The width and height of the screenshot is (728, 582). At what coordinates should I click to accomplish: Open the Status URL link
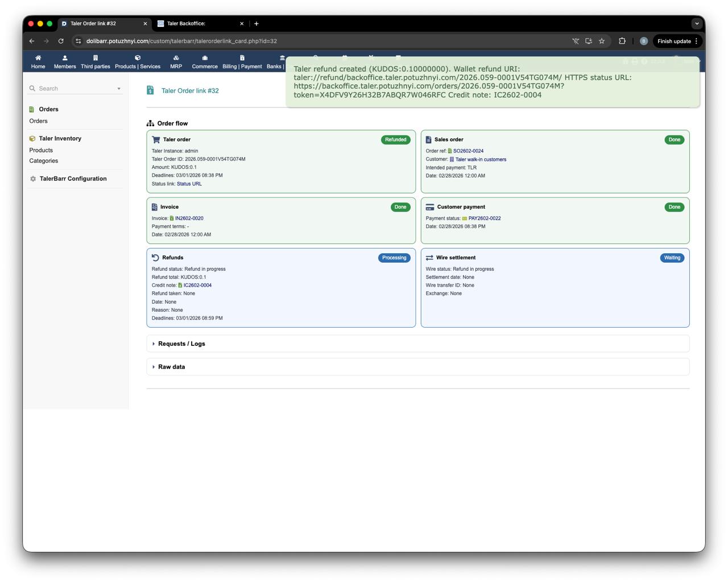pyautogui.click(x=189, y=184)
